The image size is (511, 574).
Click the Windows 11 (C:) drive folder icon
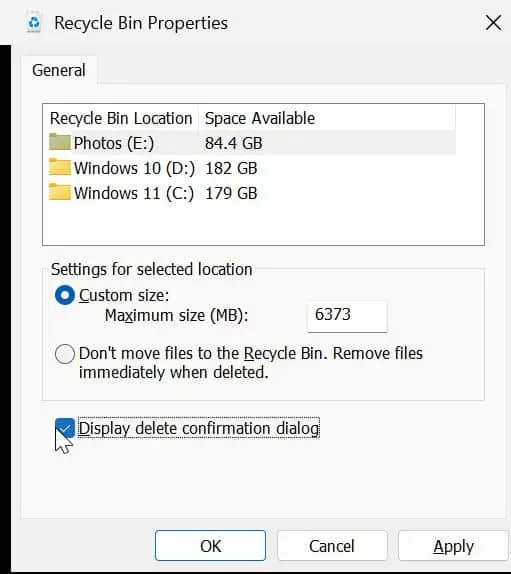[x=60, y=192]
